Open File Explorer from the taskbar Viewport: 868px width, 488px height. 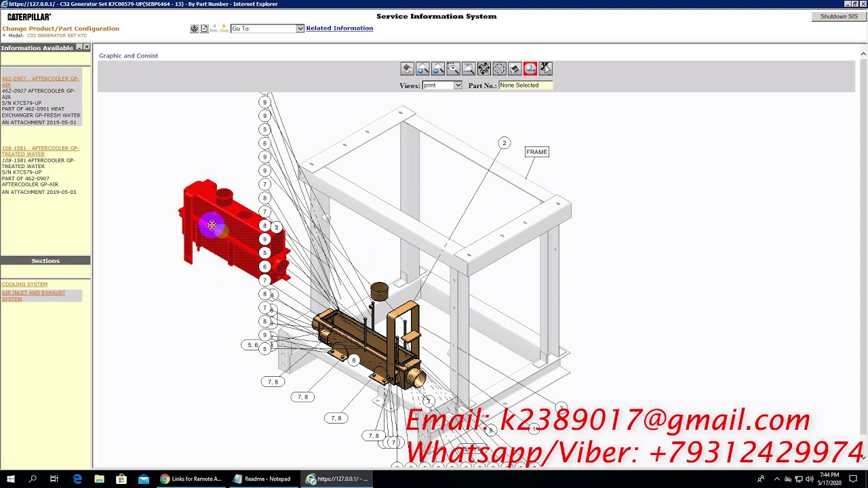coord(99,479)
